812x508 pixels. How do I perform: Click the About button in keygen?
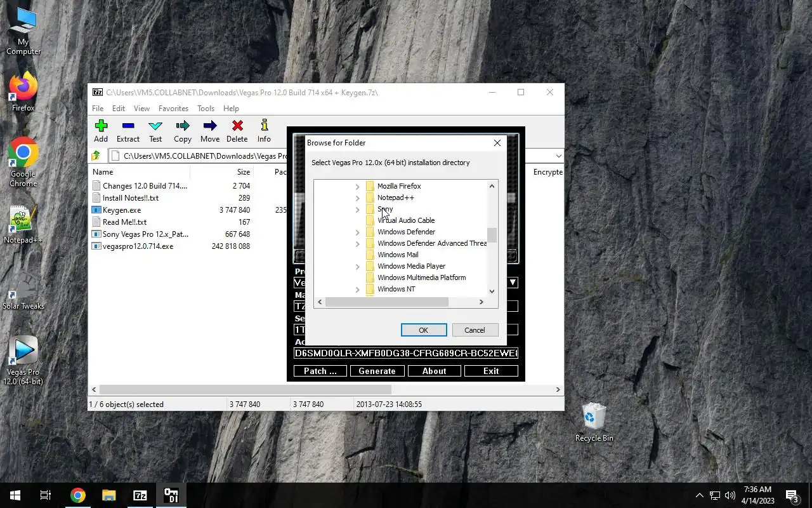pos(435,371)
